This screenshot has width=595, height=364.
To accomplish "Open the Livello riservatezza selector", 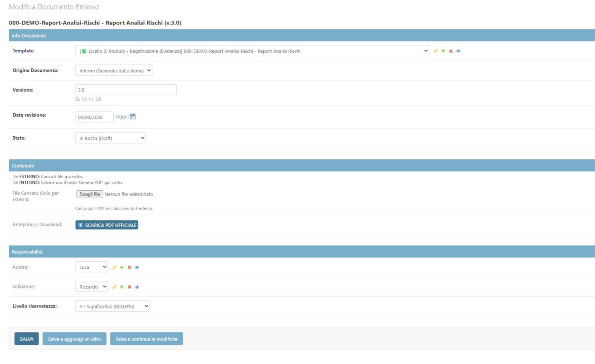I will coord(112,306).
